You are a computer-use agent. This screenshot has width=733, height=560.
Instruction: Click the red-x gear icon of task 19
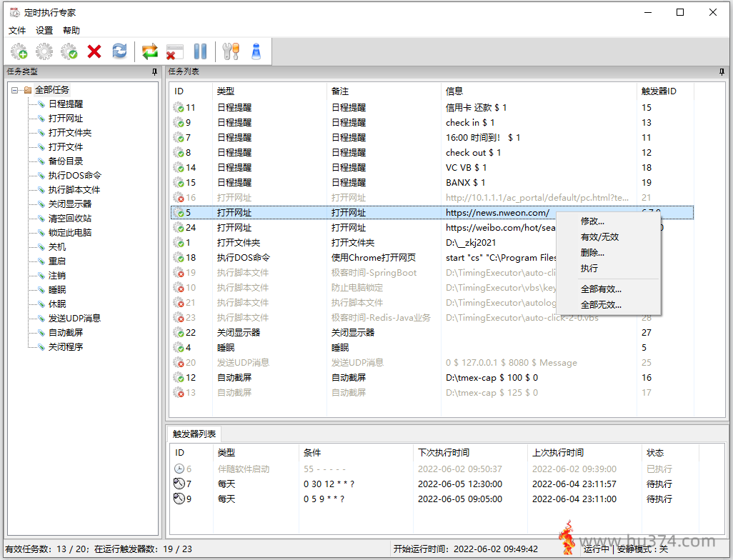(x=179, y=273)
